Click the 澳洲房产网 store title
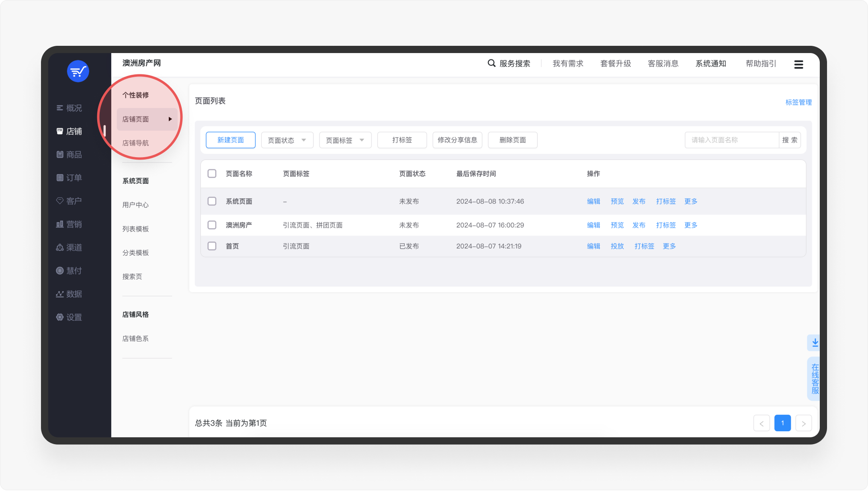 pos(141,63)
